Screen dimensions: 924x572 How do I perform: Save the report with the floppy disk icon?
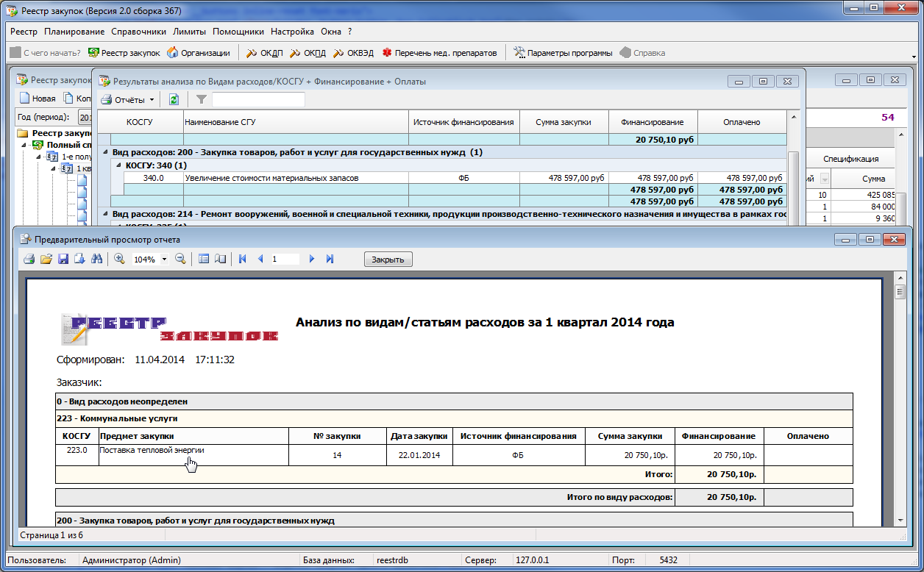[x=63, y=259]
